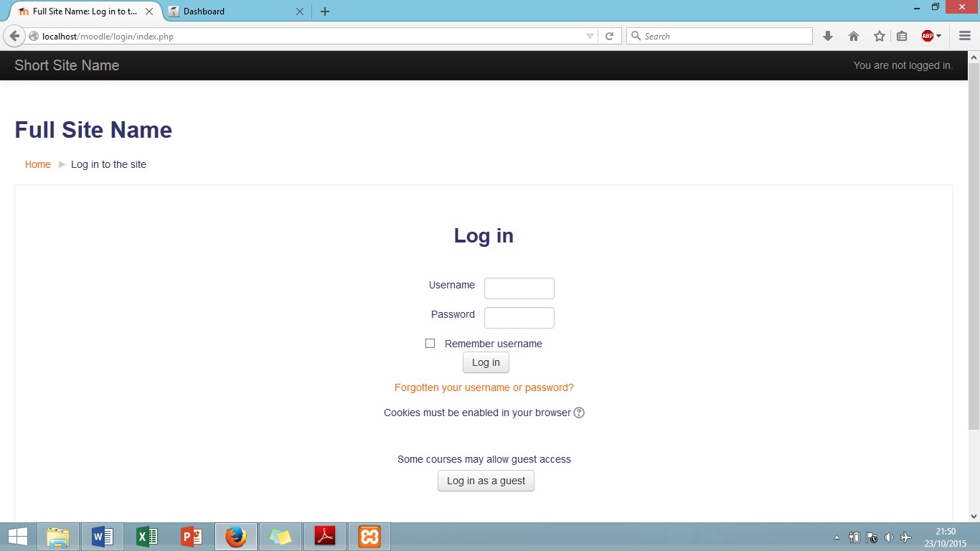
Task: Click the Short Site Name header link
Action: tap(67, 65)
